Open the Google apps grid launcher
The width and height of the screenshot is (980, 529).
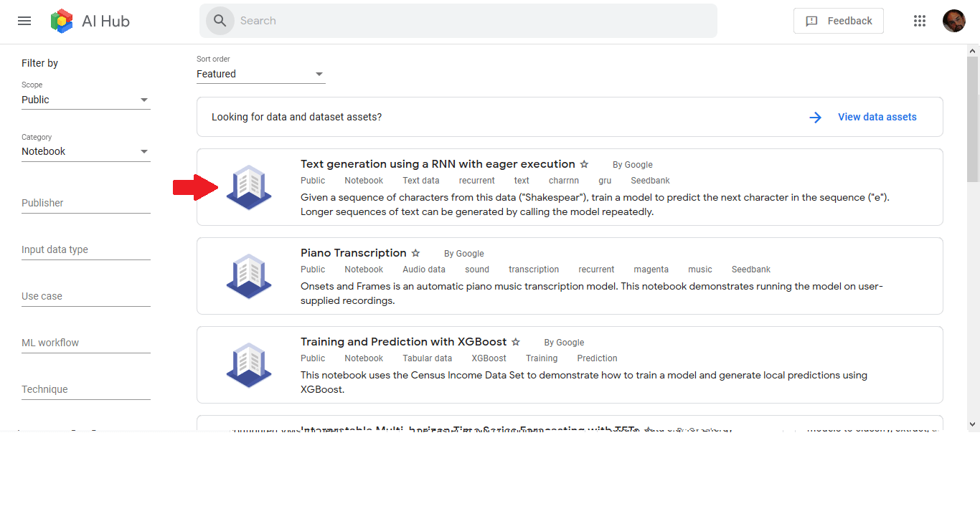[920, 21]
